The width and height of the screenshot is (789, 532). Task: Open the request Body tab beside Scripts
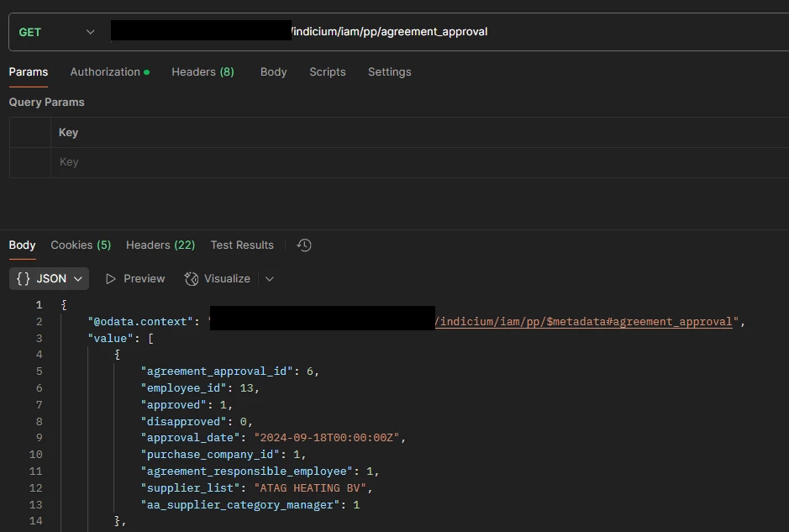(x=273, y=72)
